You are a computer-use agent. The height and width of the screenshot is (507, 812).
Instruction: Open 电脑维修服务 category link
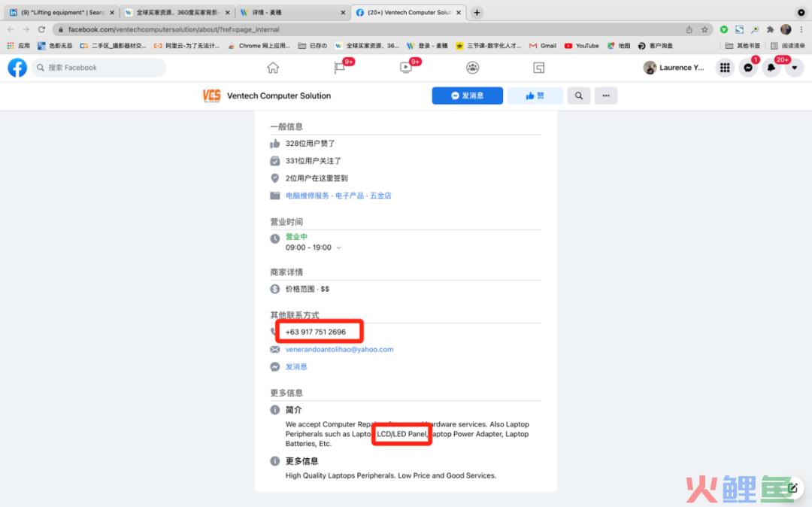coord(307,196)
